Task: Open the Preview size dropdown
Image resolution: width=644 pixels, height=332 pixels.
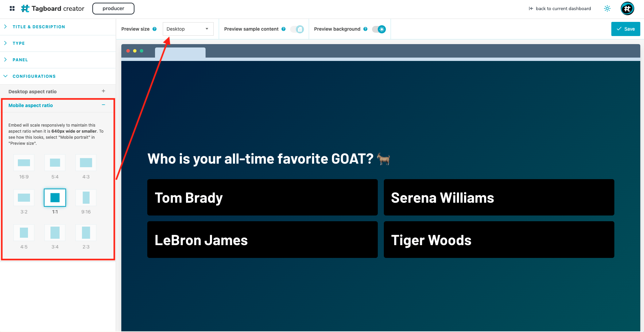Action: (x=188, y=29)
